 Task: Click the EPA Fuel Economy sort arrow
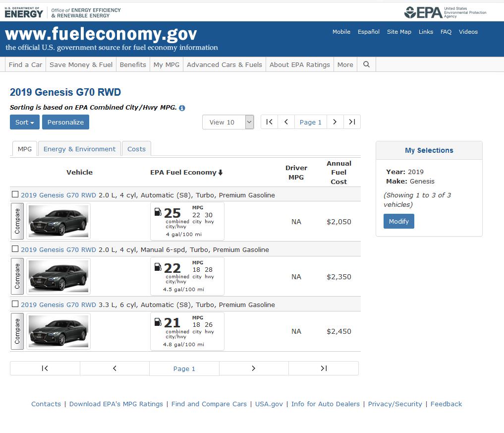[x=221, y=173]
